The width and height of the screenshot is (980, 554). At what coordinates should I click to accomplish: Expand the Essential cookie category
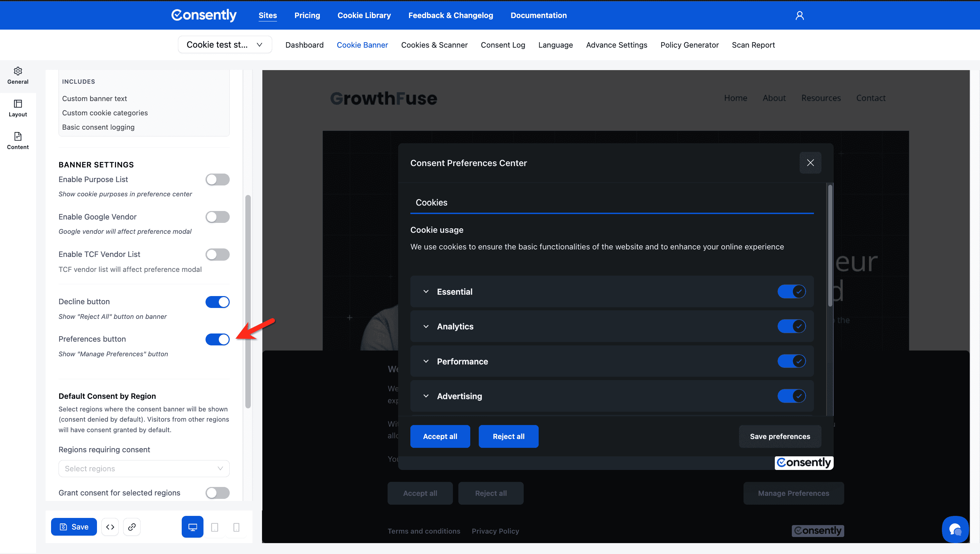tap(426, 291)
